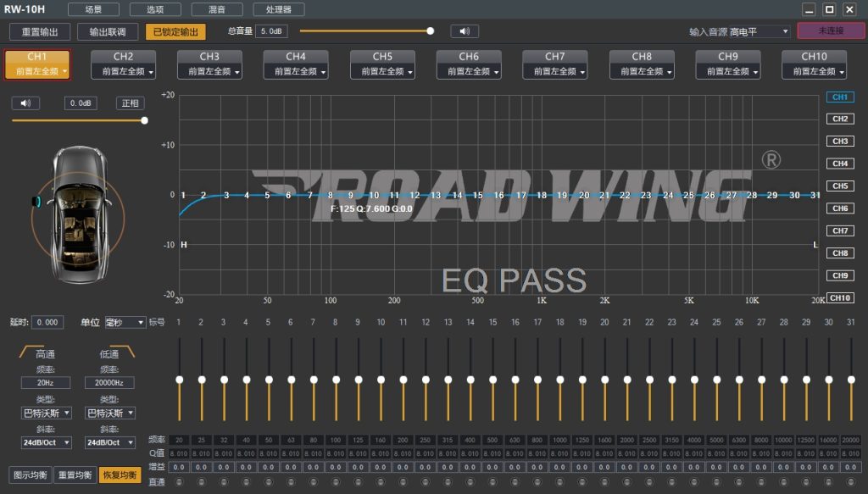Click the CH1 channel volume slider handle
The height and width of the screenshot is (494, 868).
click(x=144, y=120)
